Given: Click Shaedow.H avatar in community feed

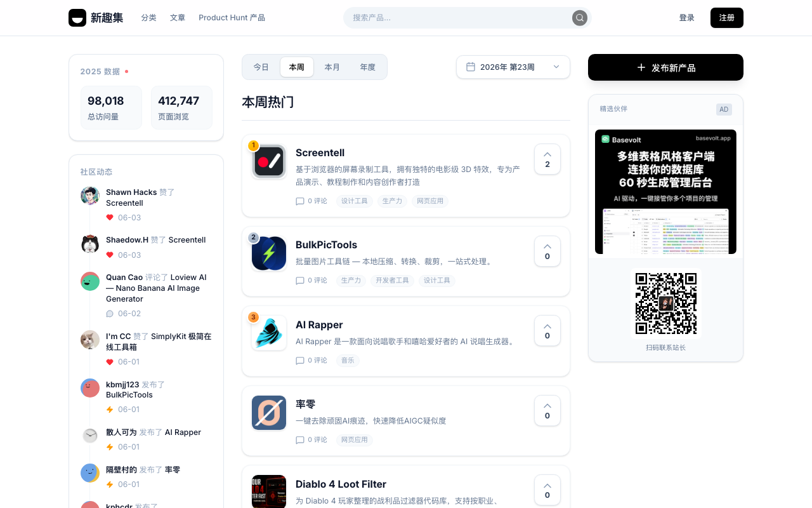Looking at the screenshot, I should tap(90, 244).
